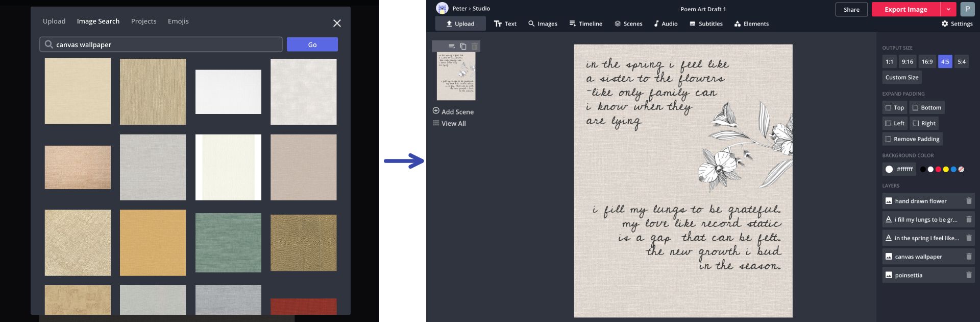Click the Go search button
Screen dimensions: 980x322
click(x=312, y=44)
